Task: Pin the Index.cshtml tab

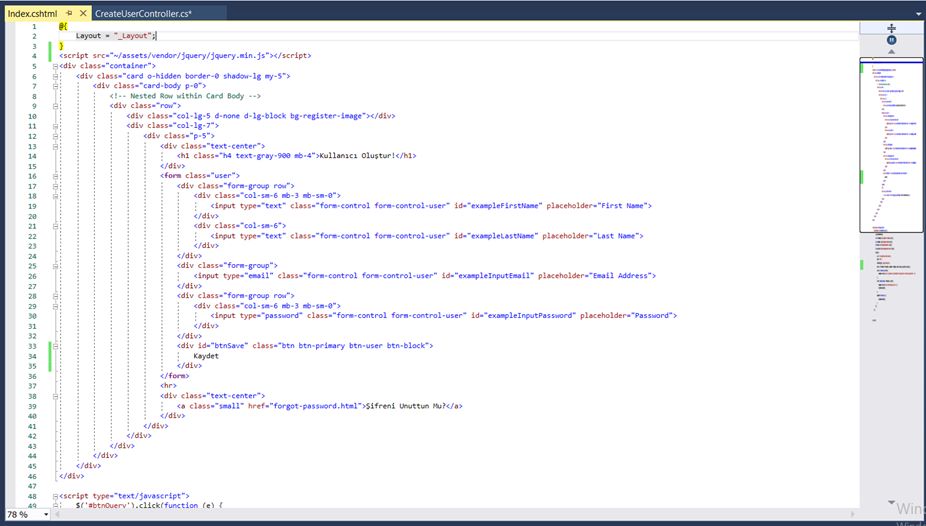Action: [69, 13]
